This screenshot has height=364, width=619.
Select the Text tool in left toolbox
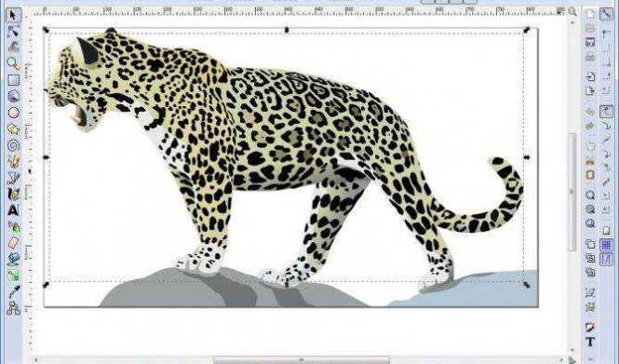click(x=13, y=209)
